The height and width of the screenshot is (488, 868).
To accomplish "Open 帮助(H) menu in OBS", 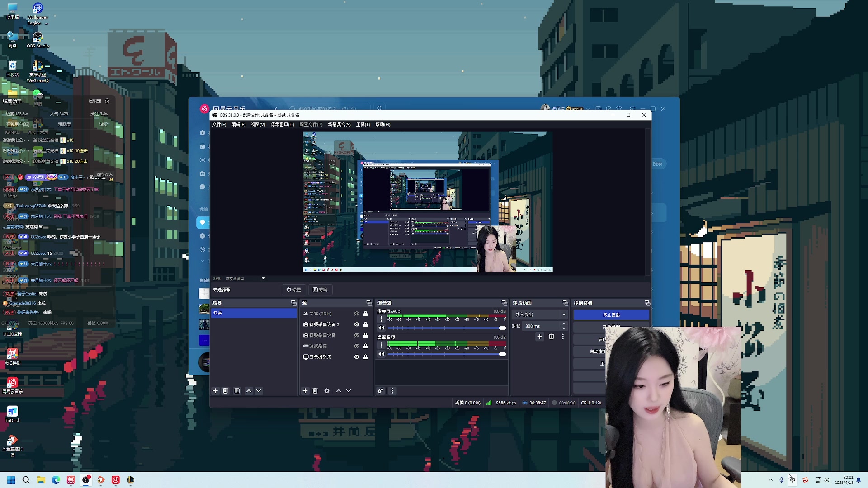I will click(383, 125).
